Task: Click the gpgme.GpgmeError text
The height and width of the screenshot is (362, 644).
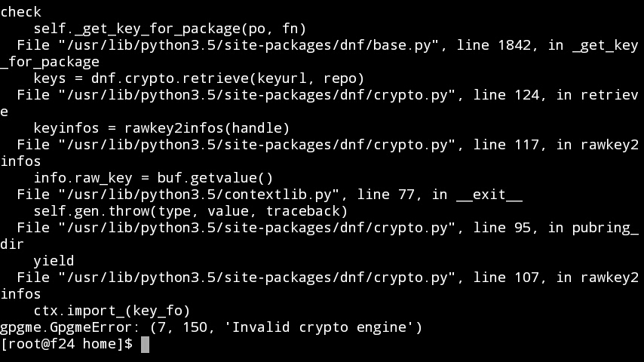Action: pyautogui.click(x=70, y=327)
